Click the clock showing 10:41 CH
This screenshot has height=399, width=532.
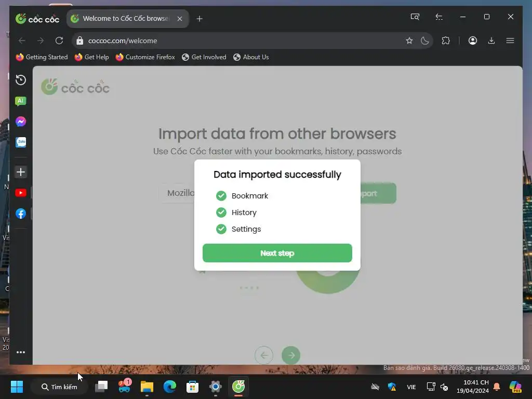[473, 387]
